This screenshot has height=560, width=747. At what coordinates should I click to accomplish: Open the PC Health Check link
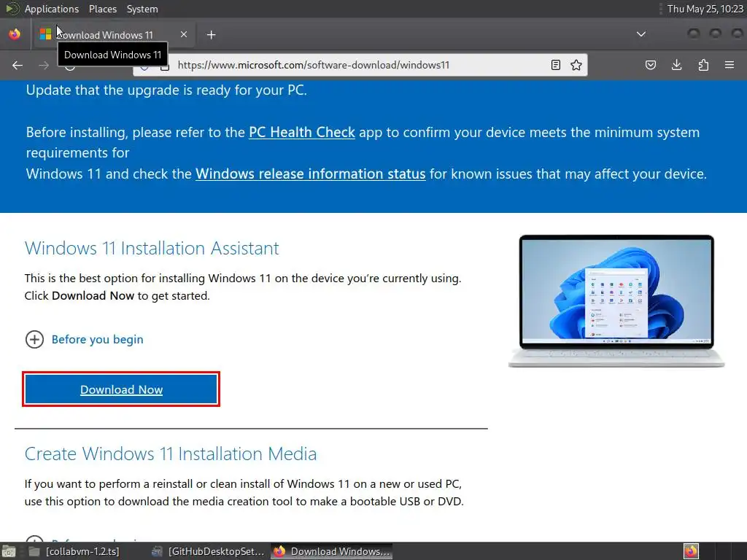pos(302,133)
